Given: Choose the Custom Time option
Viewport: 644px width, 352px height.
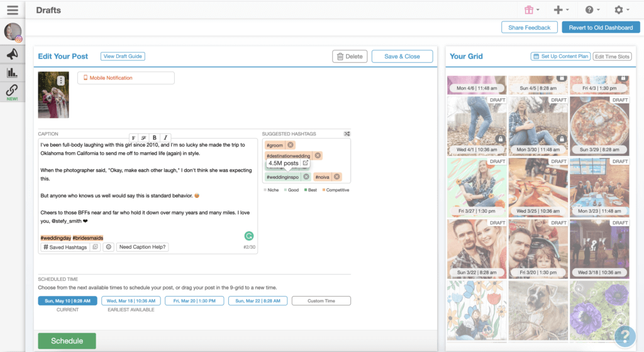Looking at the screenshot, I should tap(321, 300).
